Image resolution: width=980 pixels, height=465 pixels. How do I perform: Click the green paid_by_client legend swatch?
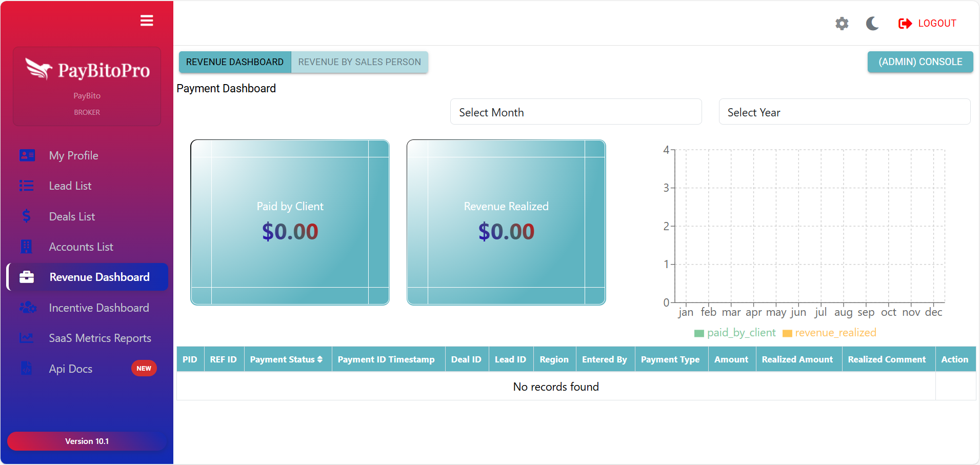tap(699, 333)
